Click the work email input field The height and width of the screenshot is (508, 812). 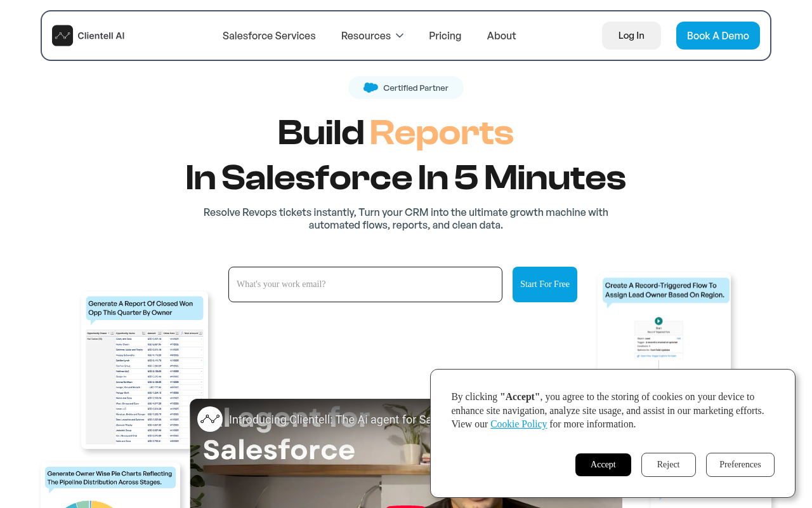[x=365, y=284]
